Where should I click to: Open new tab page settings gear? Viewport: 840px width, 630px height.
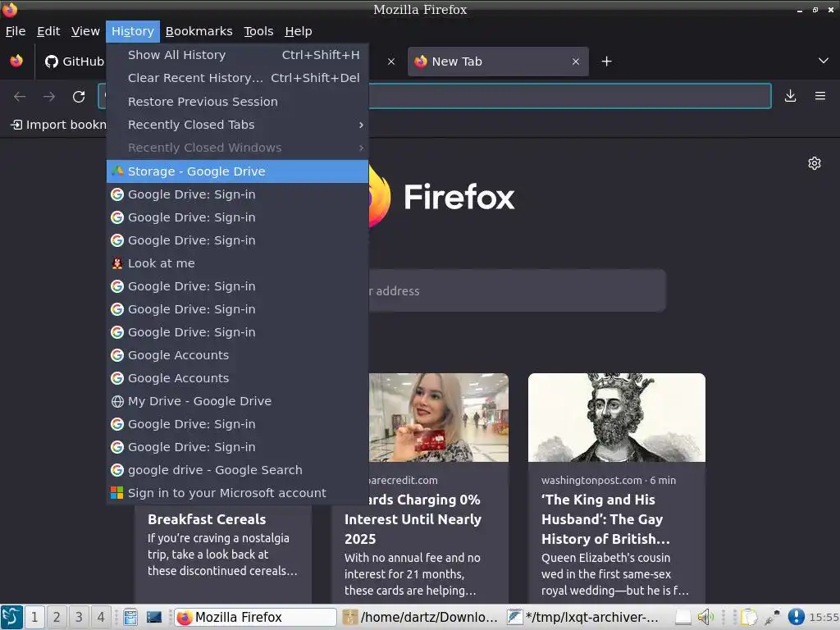pyautogui.click(x=815, y=163)
